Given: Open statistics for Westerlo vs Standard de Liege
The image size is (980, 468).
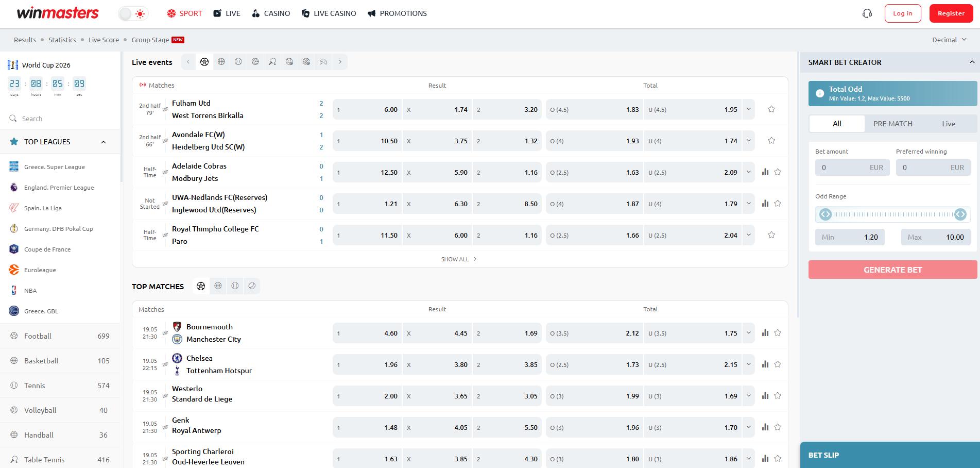Looking at the screenshot, I should tap(765, 396).
